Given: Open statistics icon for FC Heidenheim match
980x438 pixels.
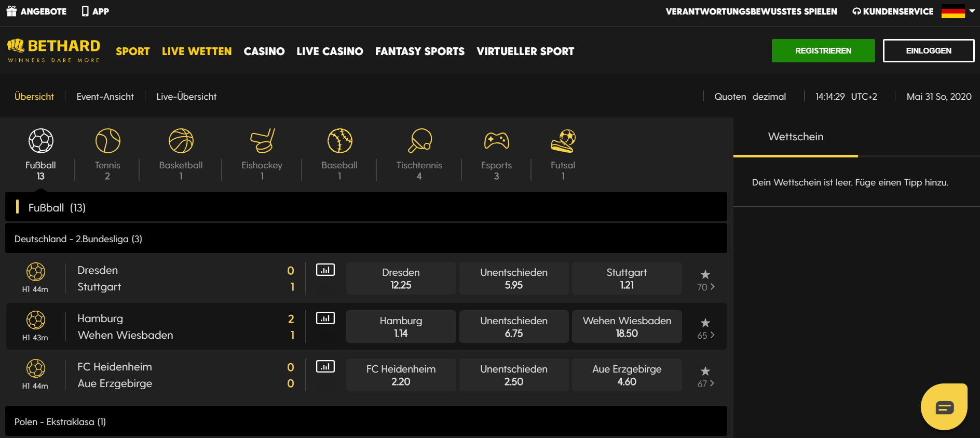Looking at the screenshot, I should point(325,366).
